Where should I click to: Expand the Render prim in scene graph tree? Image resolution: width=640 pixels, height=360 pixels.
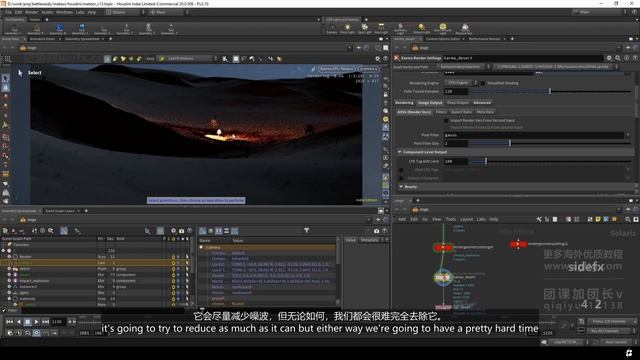point(9,257)
